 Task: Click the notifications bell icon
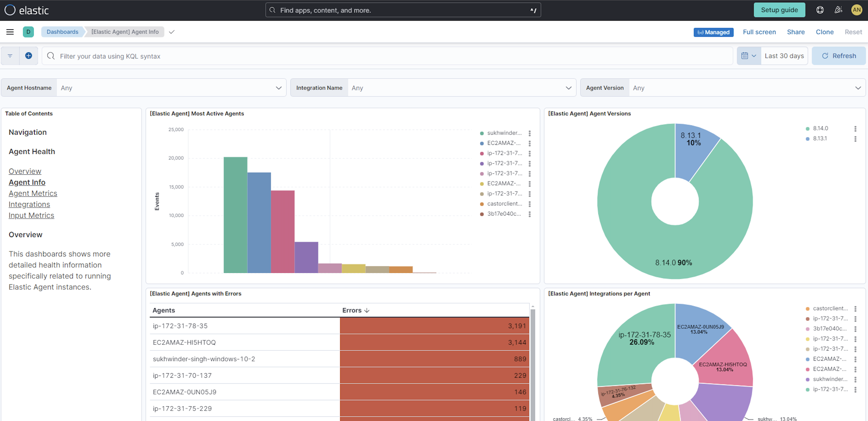(839, 10)
